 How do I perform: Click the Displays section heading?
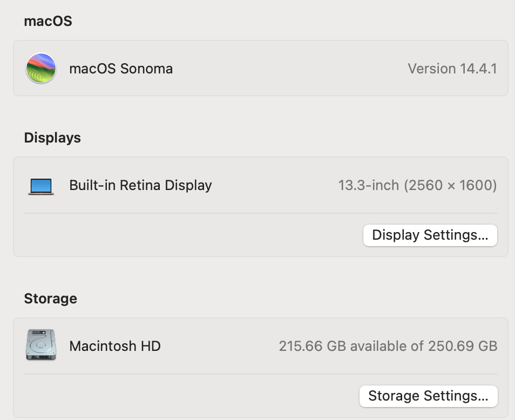(x=52, y=138)
